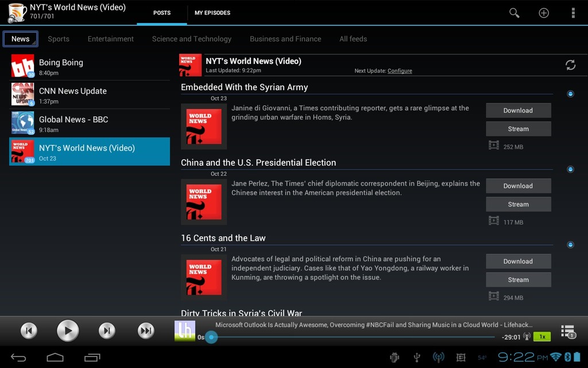
Task: Open Global News - BBC feed
Action: [90, 123]
